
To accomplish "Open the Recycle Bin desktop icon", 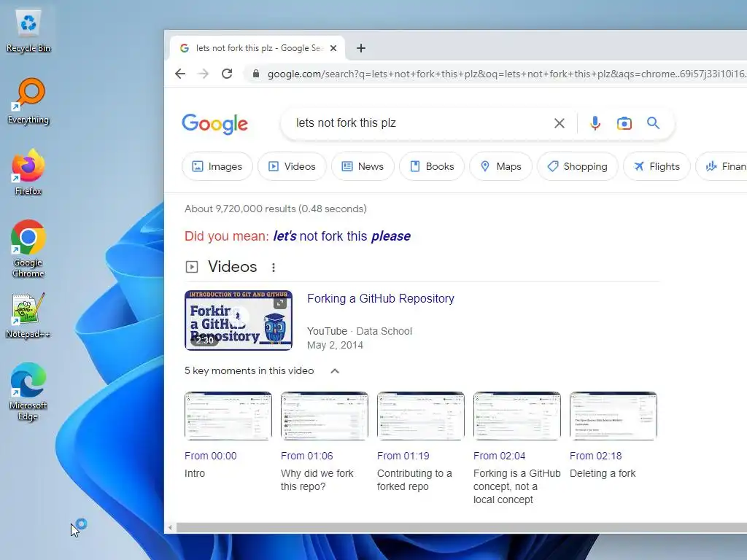I will tap(28, 31).
